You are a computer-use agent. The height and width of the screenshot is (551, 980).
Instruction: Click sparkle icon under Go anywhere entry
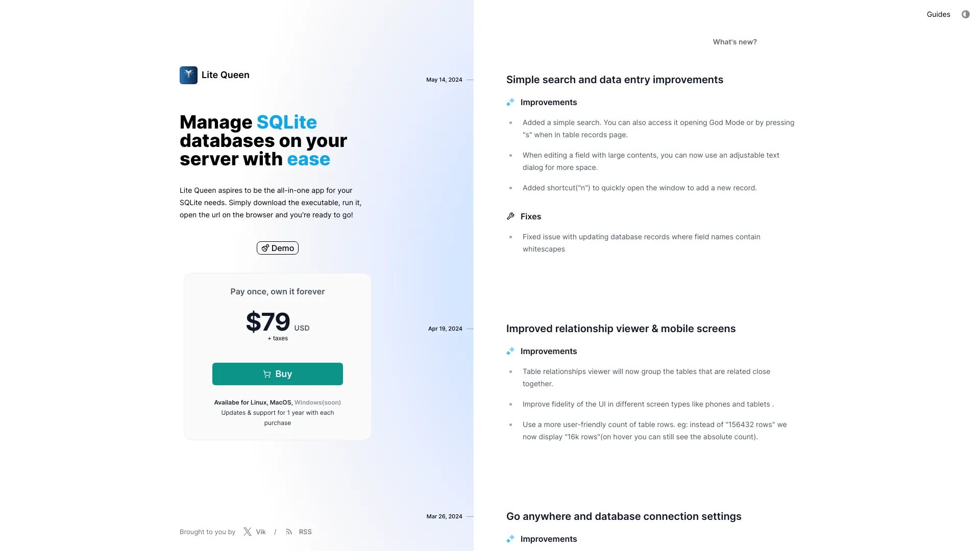[x=510, y=539]
